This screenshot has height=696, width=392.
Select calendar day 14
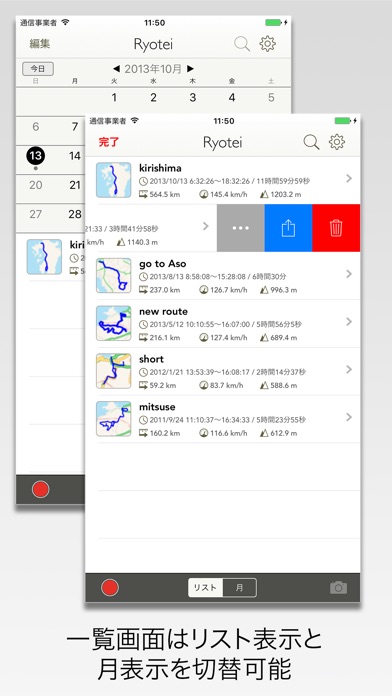[x=75, y=156]
